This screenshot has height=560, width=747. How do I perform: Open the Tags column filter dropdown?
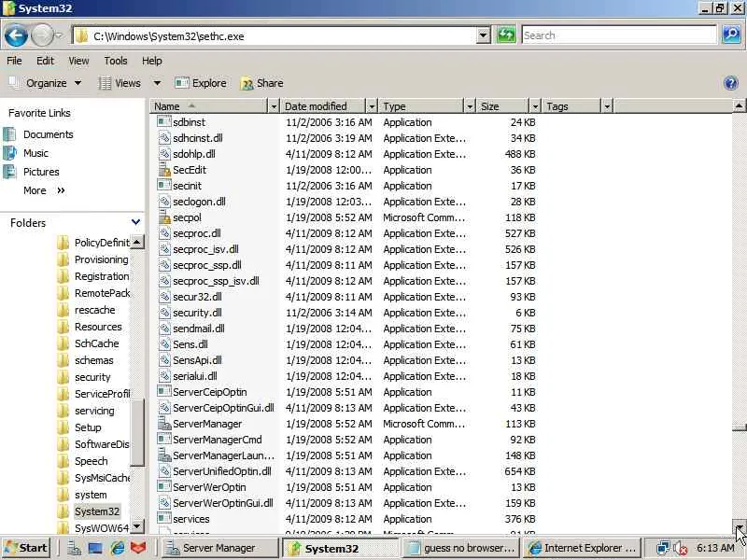607,106
